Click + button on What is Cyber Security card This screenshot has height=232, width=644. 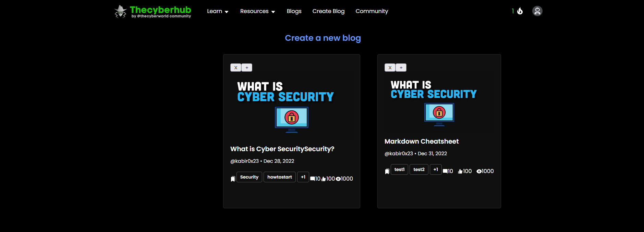247,68
